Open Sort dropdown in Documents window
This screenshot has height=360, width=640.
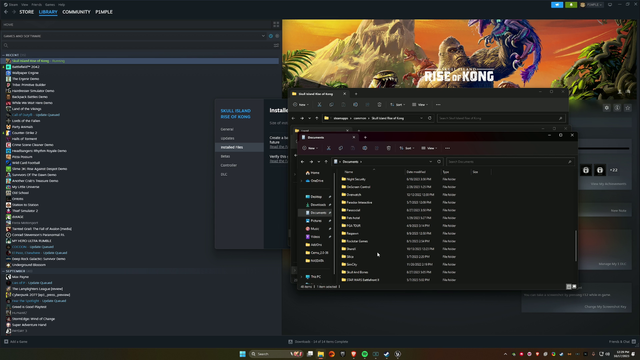coord(407,148)
